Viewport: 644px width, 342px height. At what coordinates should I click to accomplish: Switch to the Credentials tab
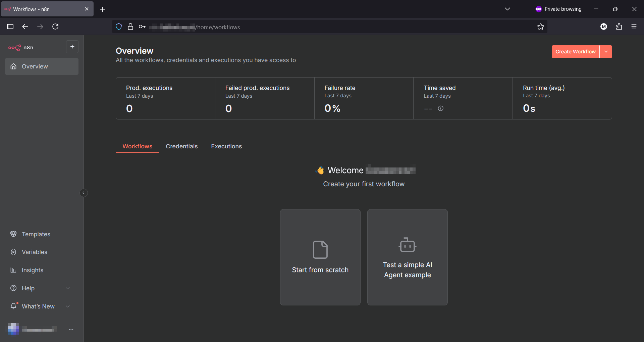point(181,146)
